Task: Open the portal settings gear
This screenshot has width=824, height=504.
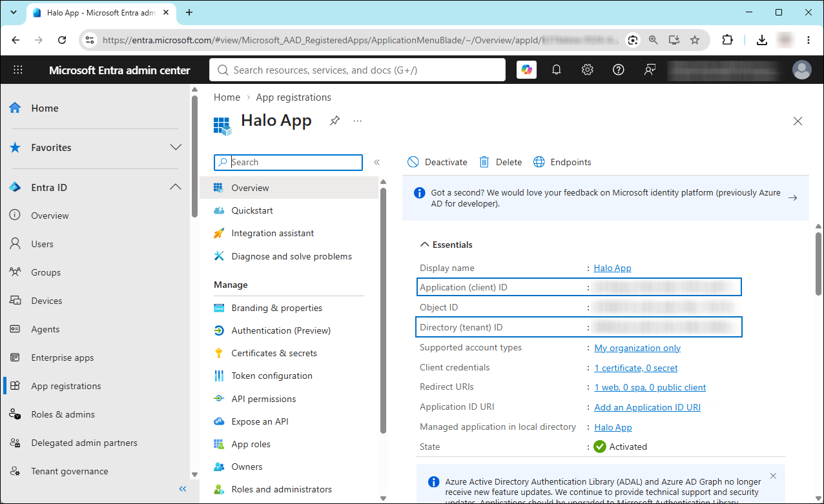Action: pyautogui.click(x=588, y=70)
